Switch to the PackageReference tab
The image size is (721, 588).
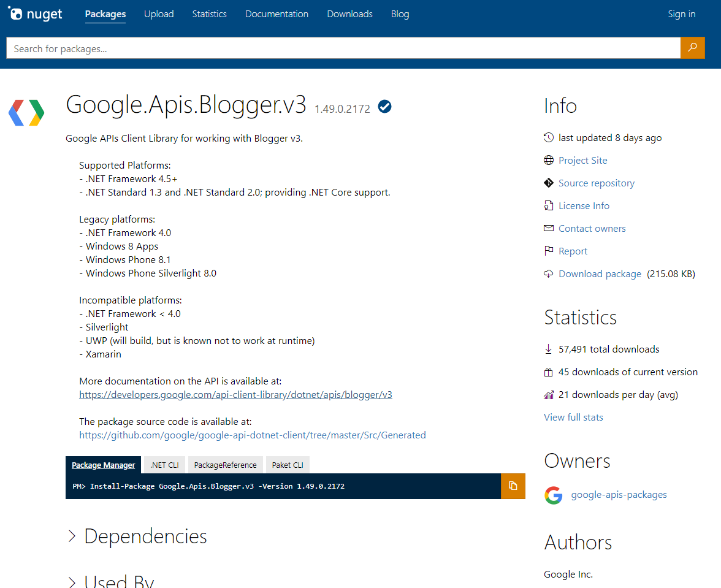[x=226, y=465]
